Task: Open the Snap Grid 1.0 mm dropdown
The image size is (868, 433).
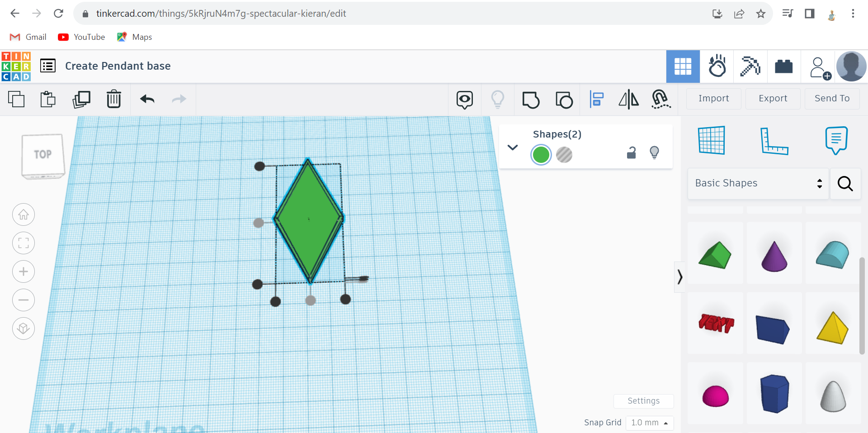Action: 650,423
